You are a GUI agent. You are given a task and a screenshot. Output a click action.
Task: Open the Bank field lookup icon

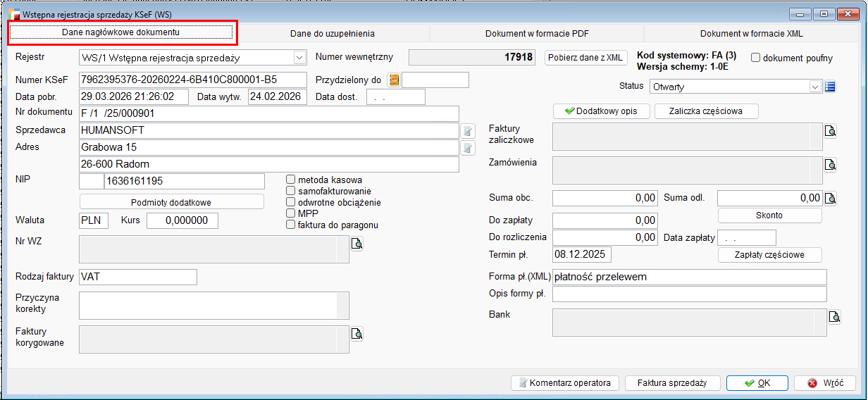[x=834, y=317]
